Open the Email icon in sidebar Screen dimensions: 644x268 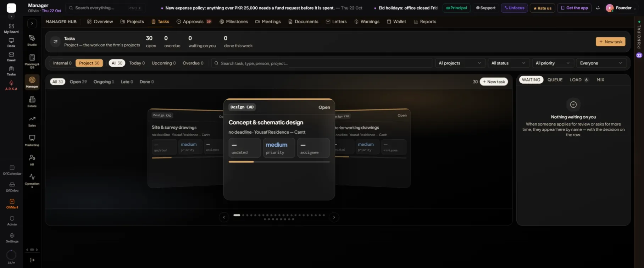[x=11, y=57]
